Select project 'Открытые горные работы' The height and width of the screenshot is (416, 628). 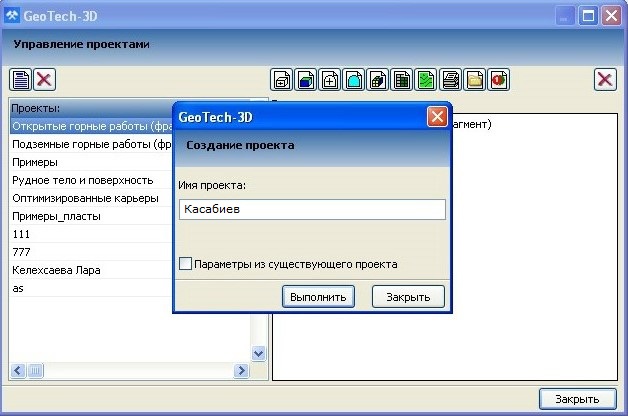click(91, 126)
